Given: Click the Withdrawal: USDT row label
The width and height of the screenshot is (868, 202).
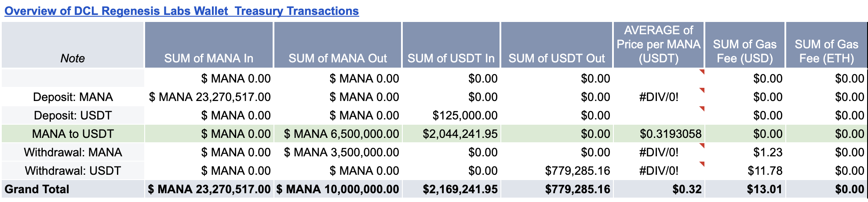Looking at the screenshot, I should tap(73, 171).
